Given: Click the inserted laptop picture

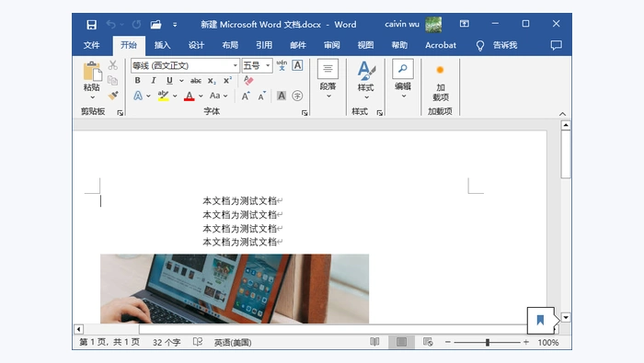Looking at the screenshot, I should (235, 289).
